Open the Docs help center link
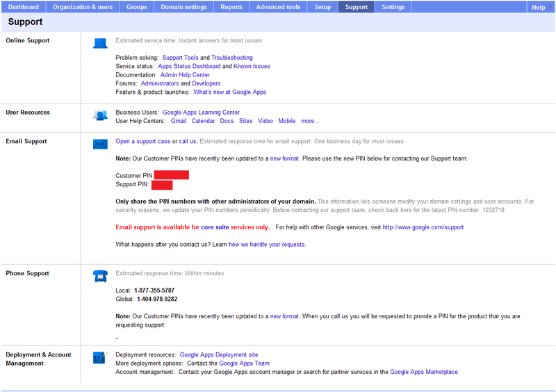The width and height of the screenshot is (556, 392). click(227, 121)
